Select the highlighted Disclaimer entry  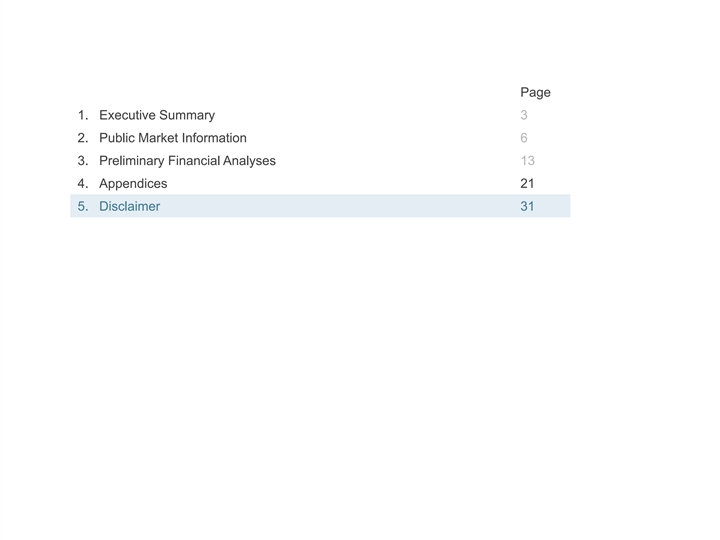[x=320, y=206]
